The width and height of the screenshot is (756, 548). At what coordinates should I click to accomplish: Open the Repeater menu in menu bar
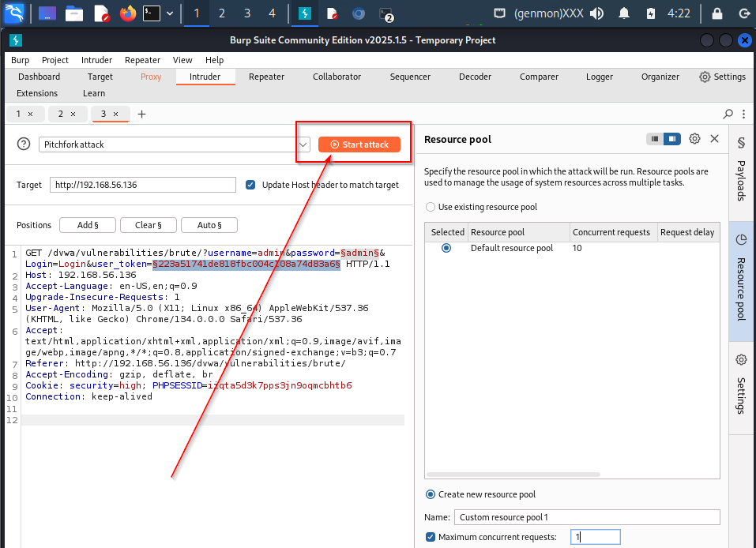point(142,60)
